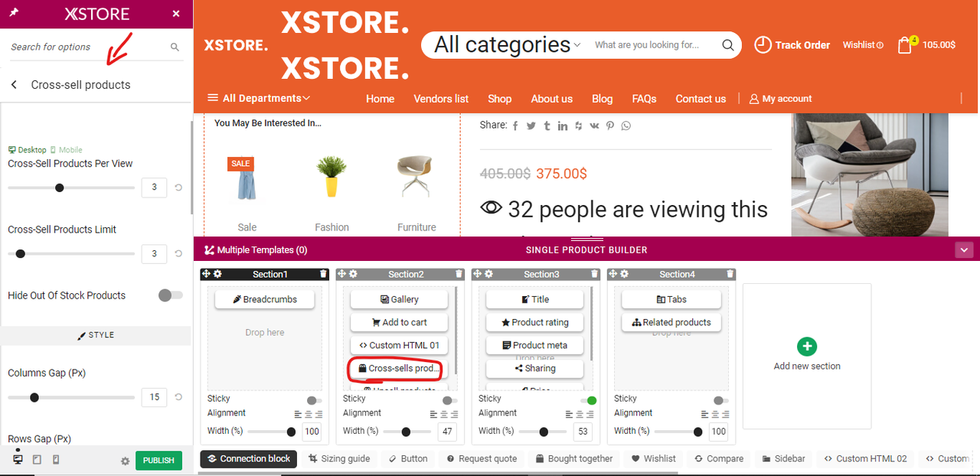Screen dimensions: 980x476
Task: Click the Publish button
Action: point(158,461)
